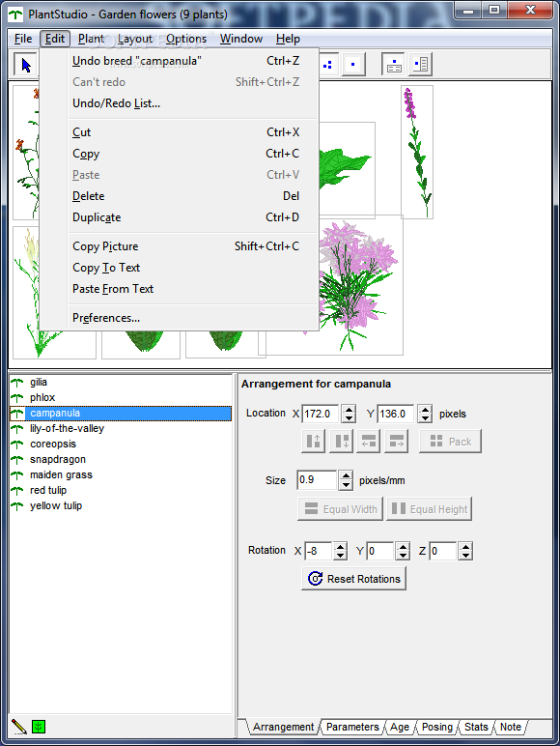Select the Arrangement tab
This screenshot has height=746, width=560.
pyautogui.click(x=283, y=727)
